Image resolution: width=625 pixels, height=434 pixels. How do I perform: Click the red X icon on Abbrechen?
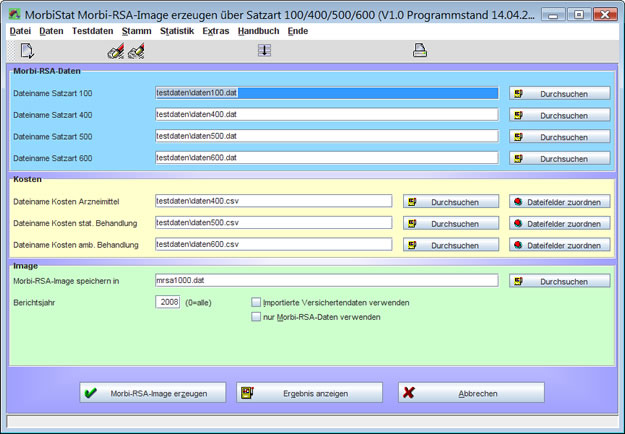pos(409,393)
